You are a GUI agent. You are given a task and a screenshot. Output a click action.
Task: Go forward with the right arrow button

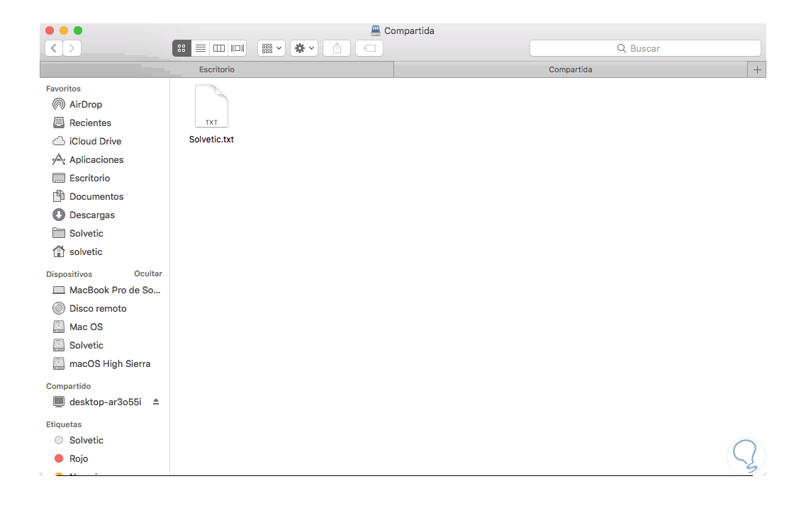coord(72,48)
